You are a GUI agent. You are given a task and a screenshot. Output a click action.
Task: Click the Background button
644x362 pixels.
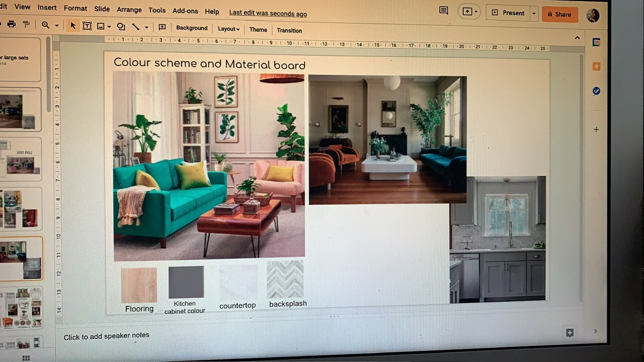coord(192,28)
